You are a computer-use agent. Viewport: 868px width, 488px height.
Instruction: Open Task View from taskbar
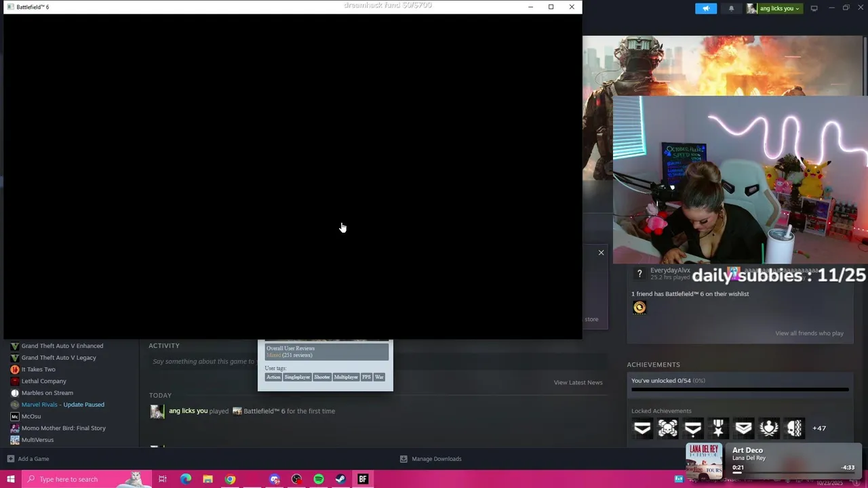click(163, 479)
